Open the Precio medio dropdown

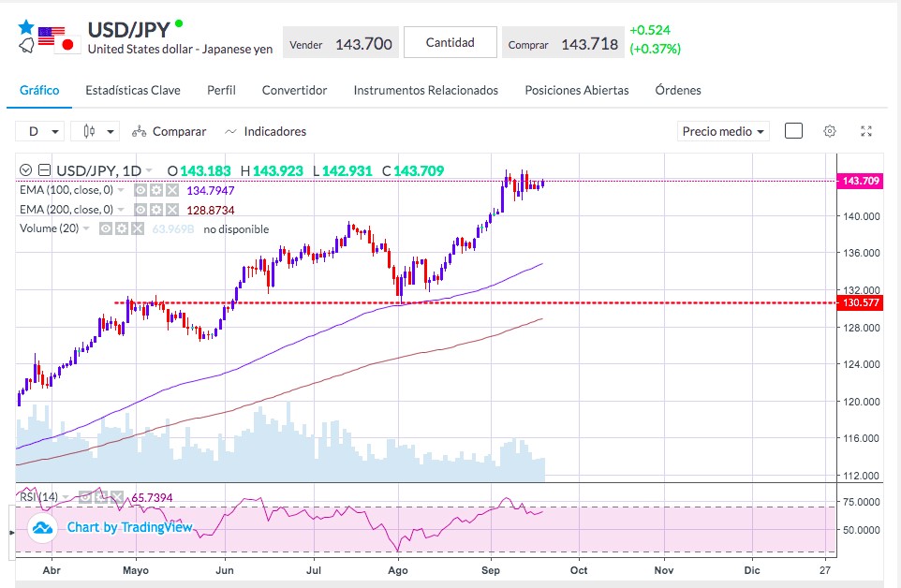point(723,131)
